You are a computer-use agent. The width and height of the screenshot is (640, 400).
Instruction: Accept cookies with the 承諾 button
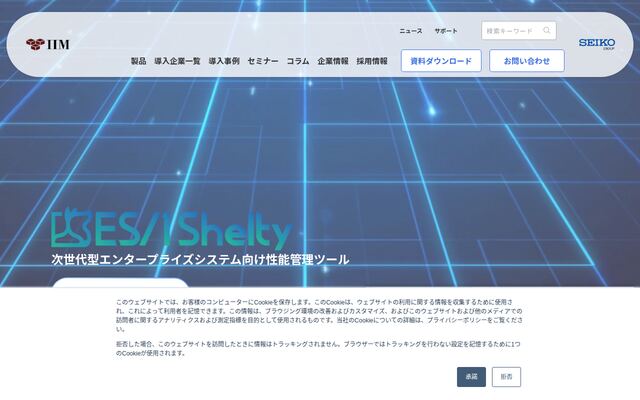click(x=471, y=377)
